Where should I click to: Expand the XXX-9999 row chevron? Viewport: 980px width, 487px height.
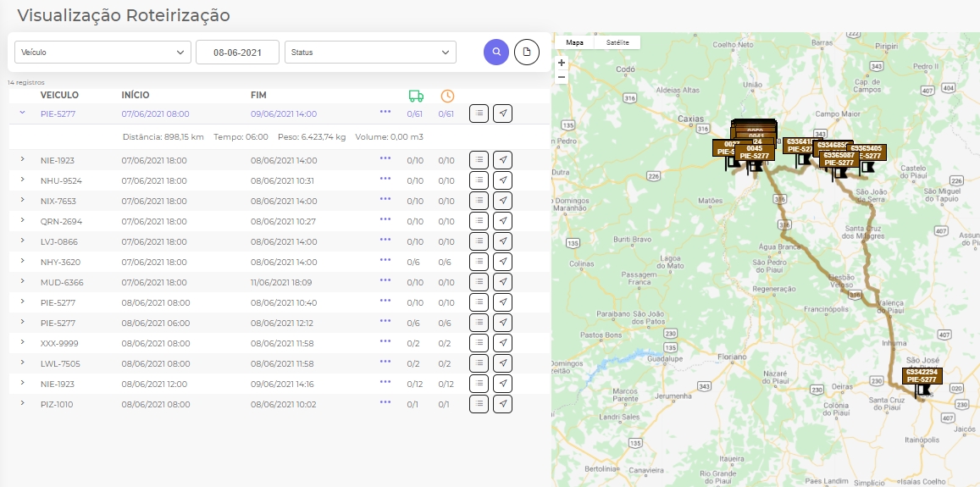tap(23, 342)
